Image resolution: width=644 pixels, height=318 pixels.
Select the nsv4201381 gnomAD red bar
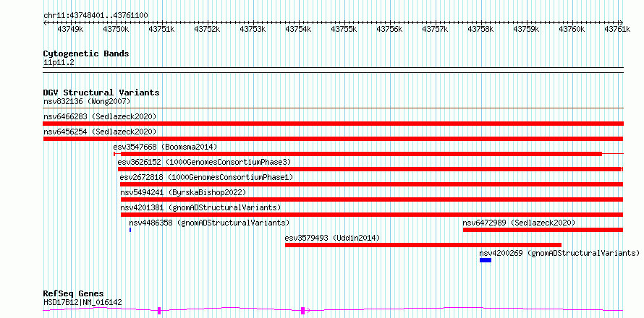[x=372, y=215]
